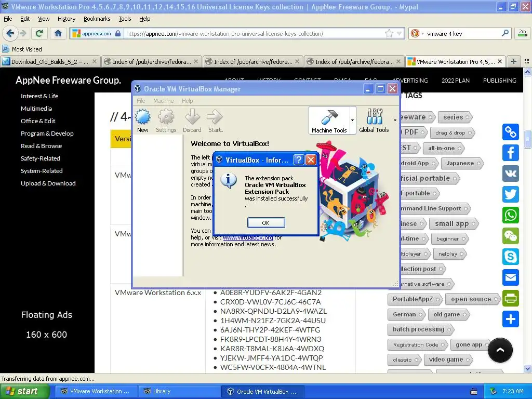
Task: Open the System-Related category
Action: 42,171
